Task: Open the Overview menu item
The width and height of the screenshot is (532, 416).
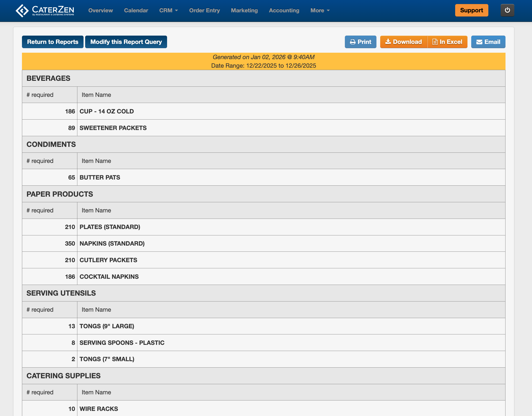Action: [x=100, y=10]
